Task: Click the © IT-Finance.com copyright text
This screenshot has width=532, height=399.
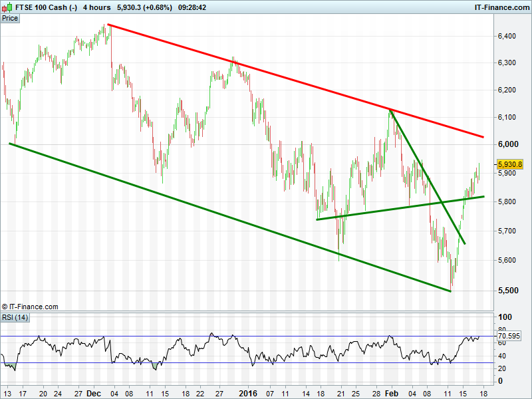Action: (x=30, y=307)
